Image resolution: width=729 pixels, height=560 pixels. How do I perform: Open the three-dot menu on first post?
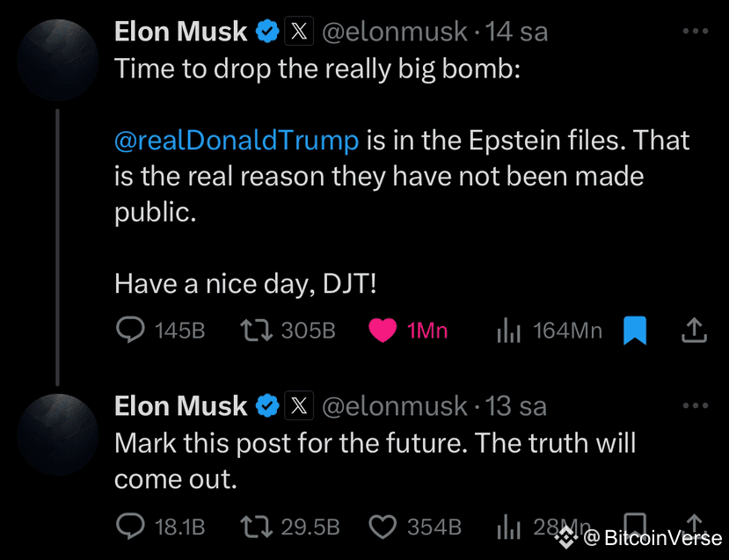point(696,31)
